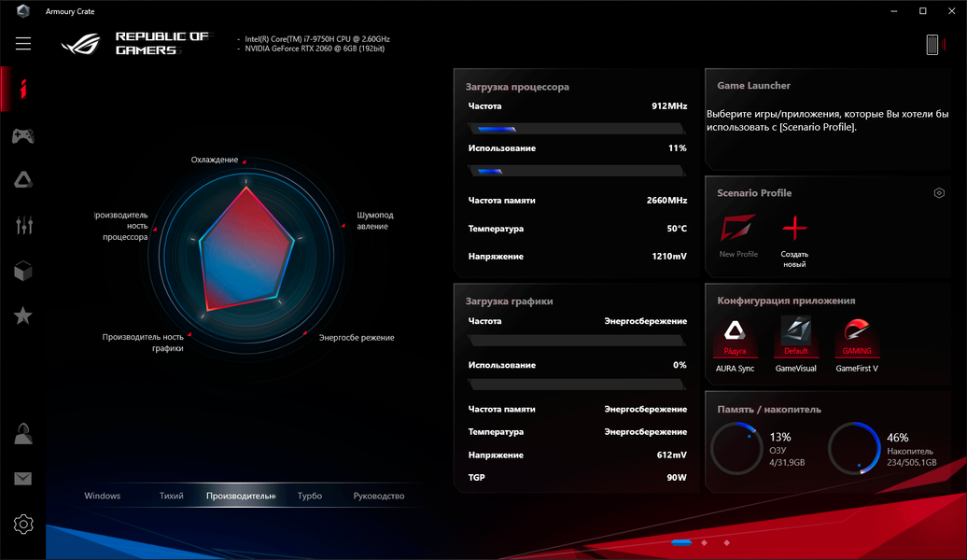Screen dimensions: 967x560
Task: Open the Aura Sync triangle sidebar icon
Action: click(x=23, y=180)
